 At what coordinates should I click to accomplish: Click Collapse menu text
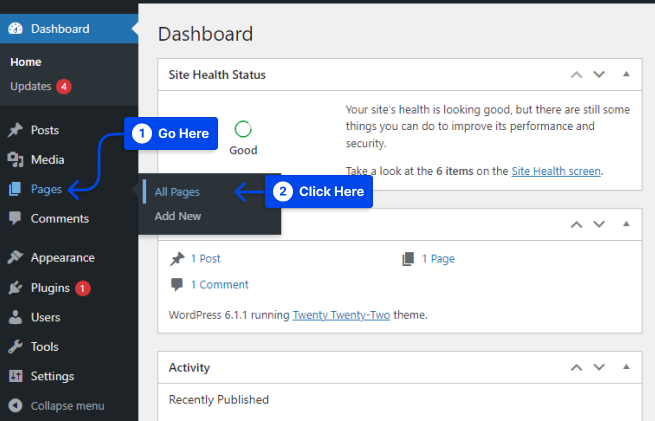68,406
